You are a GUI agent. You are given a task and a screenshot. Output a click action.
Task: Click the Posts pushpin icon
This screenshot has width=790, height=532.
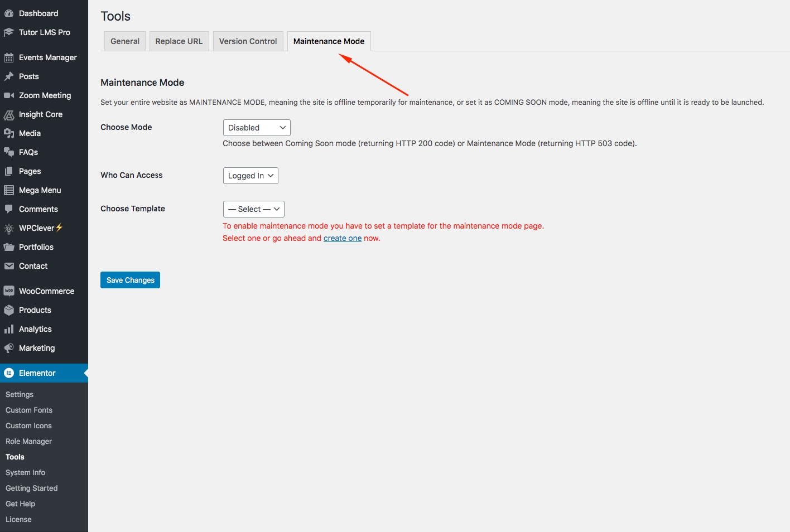pos(9,76)
